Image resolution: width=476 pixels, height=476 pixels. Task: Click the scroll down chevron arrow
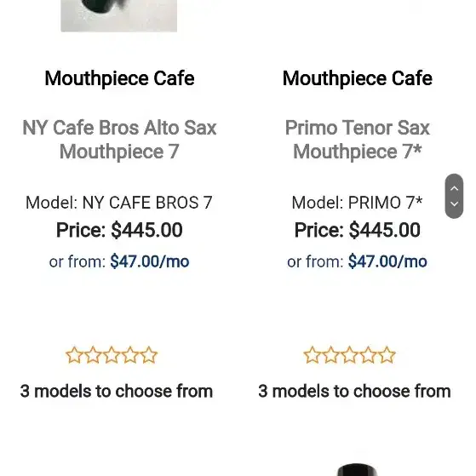(x=454, y=204)
